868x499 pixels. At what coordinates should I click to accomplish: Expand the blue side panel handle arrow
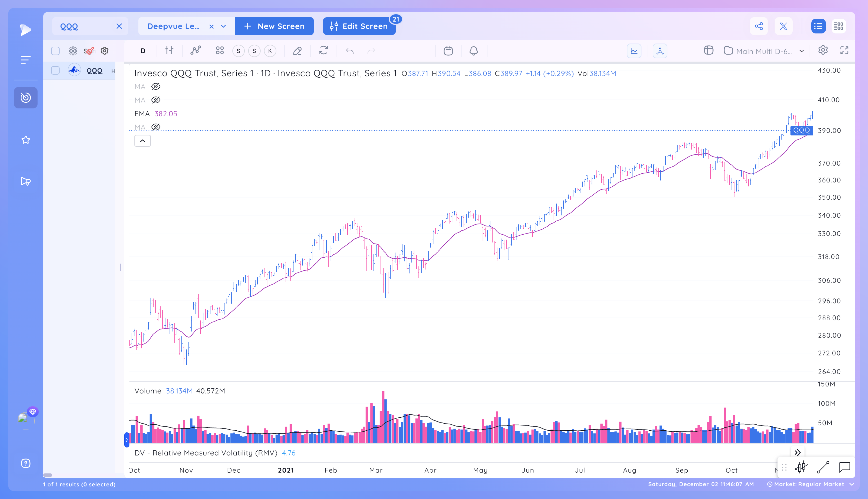coord(127,440)
